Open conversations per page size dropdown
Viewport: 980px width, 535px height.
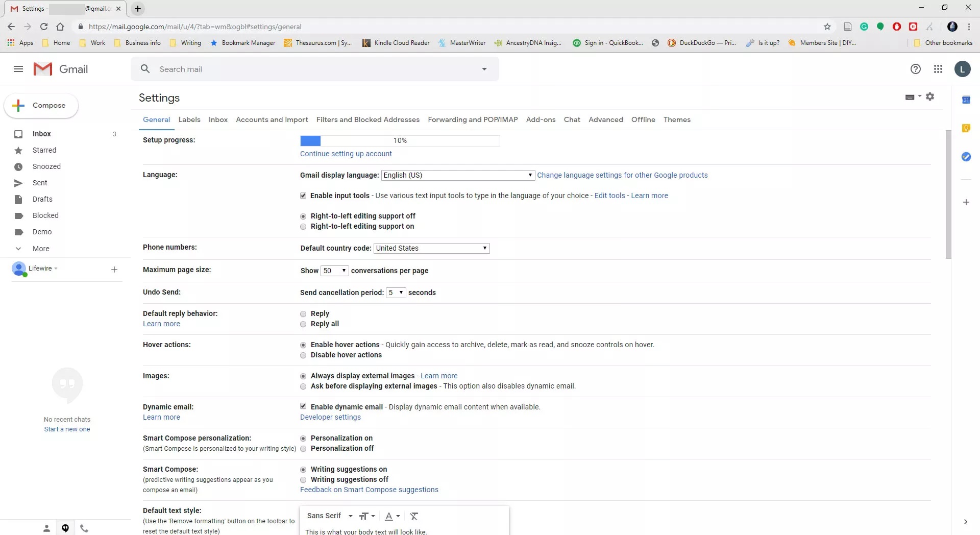334,271
